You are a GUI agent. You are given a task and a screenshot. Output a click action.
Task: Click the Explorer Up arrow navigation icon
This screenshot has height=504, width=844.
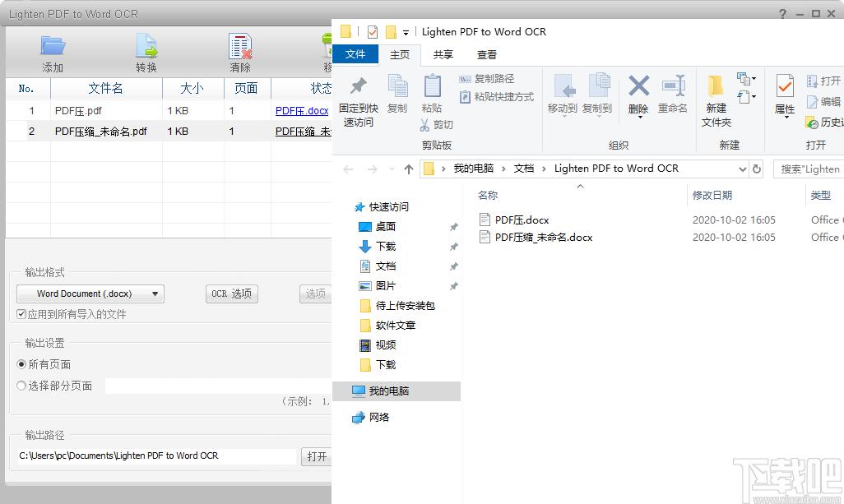(x=409, y=169)
